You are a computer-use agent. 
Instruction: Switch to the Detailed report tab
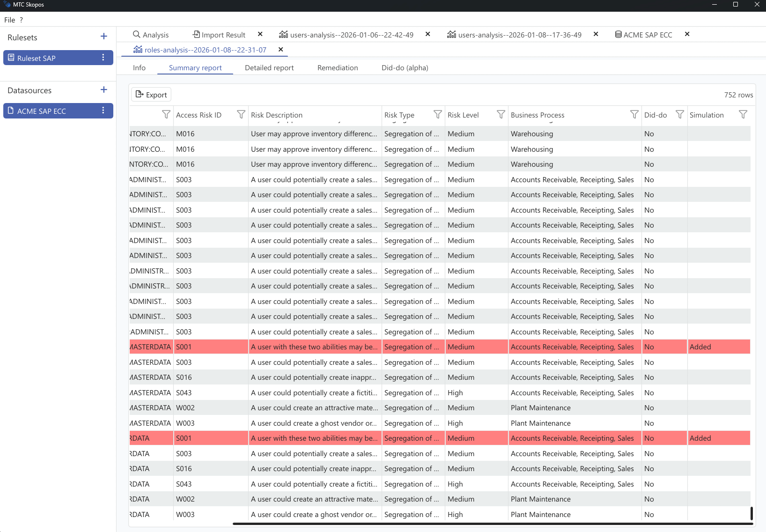[269, 68]
